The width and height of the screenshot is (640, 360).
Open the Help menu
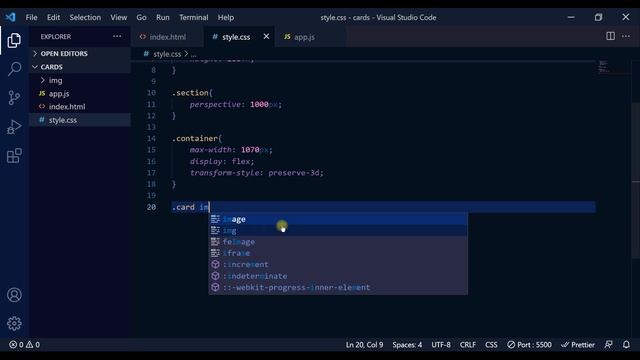tap(225, 18)
